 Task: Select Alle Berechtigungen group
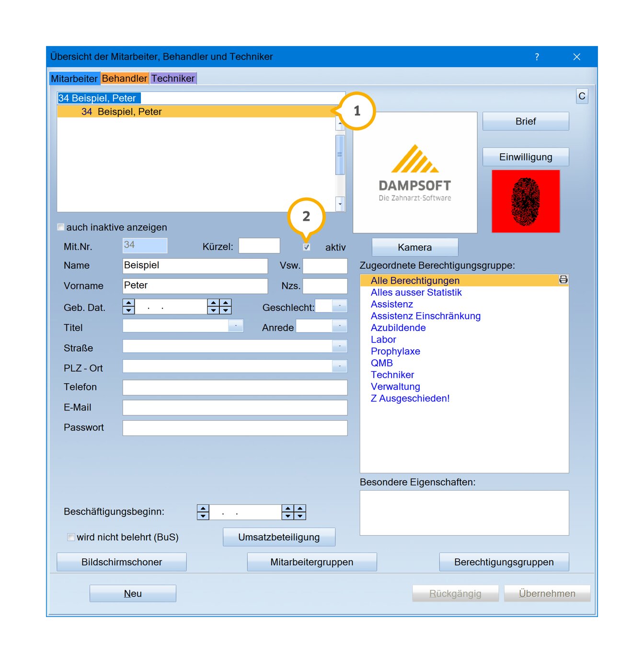[x=460, y=280]
